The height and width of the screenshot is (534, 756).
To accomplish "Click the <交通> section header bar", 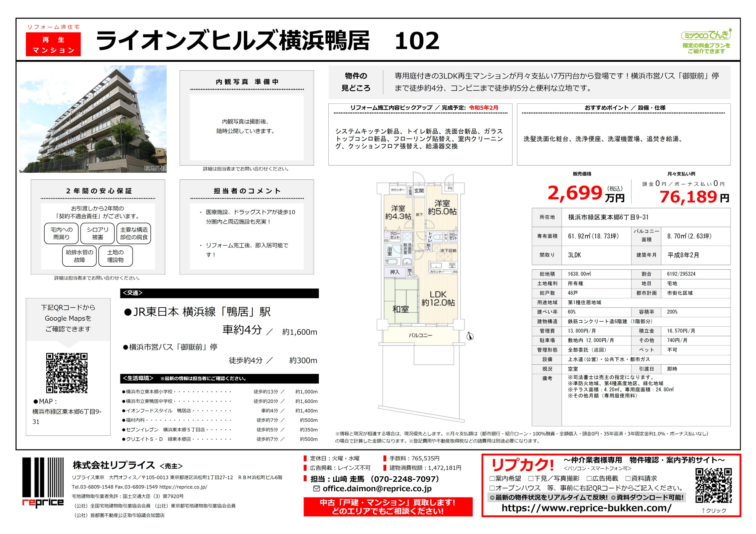I will (219, 293).
